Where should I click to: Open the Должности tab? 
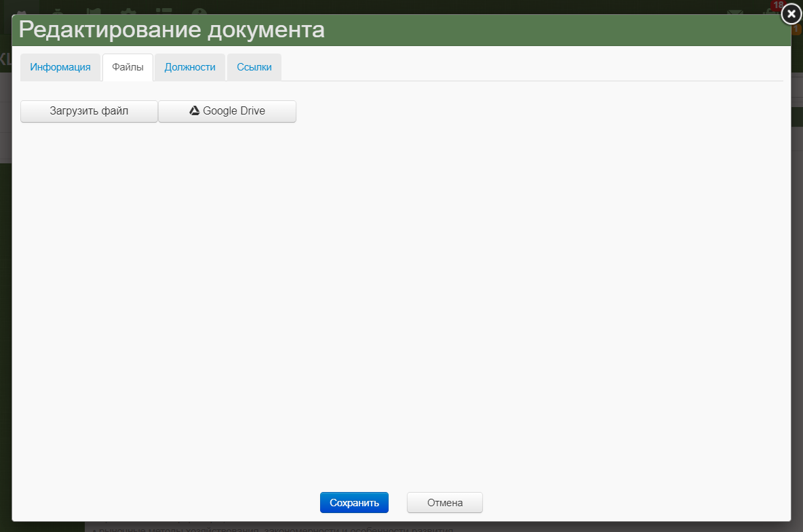click(190, 68)
